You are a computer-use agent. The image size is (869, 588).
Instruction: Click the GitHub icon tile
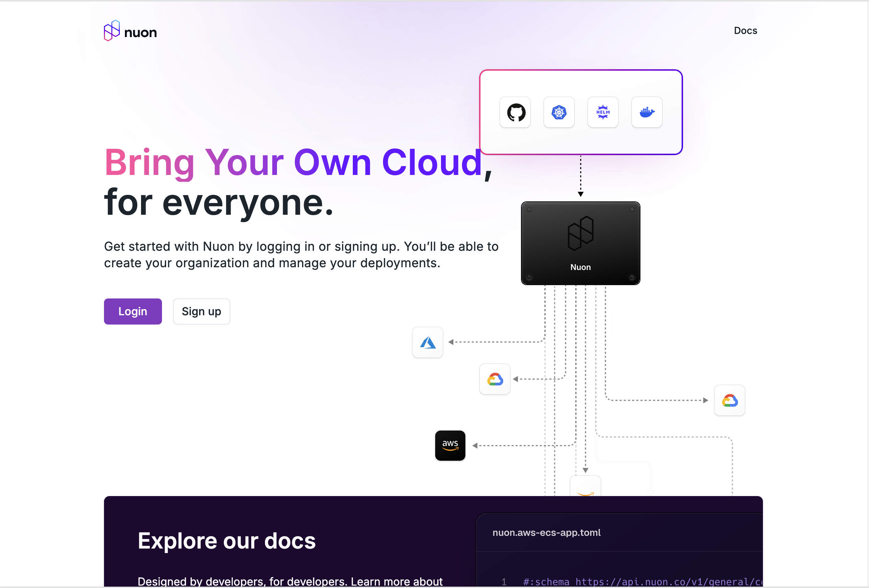515,112
